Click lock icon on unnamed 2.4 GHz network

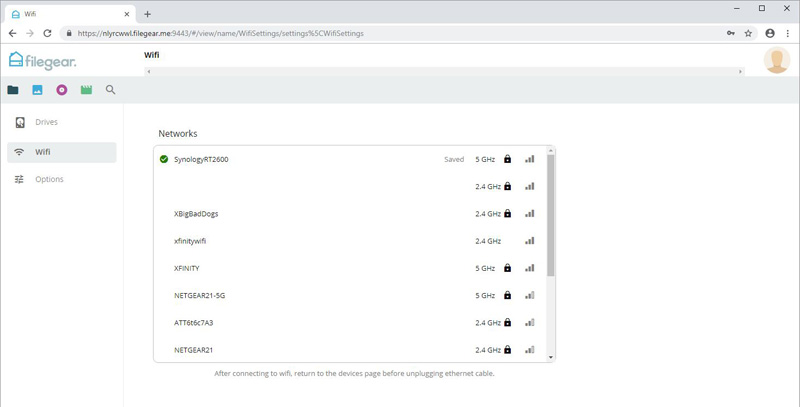507,186
